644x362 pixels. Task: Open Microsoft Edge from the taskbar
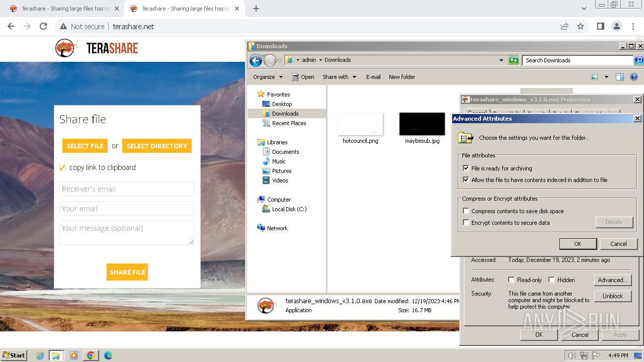pyautogui.click(x=108, y=355)
